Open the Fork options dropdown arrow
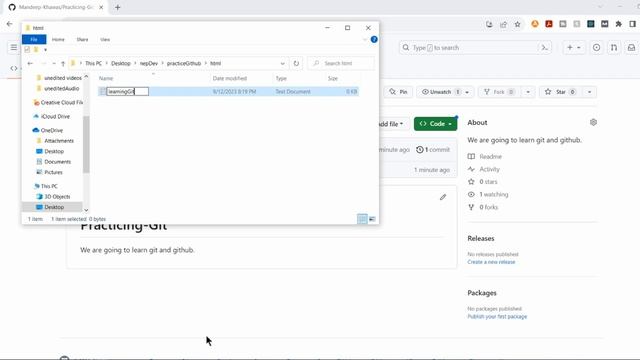Image resolution: width=640 pixels, height=360 pixels. pos(528,92)
